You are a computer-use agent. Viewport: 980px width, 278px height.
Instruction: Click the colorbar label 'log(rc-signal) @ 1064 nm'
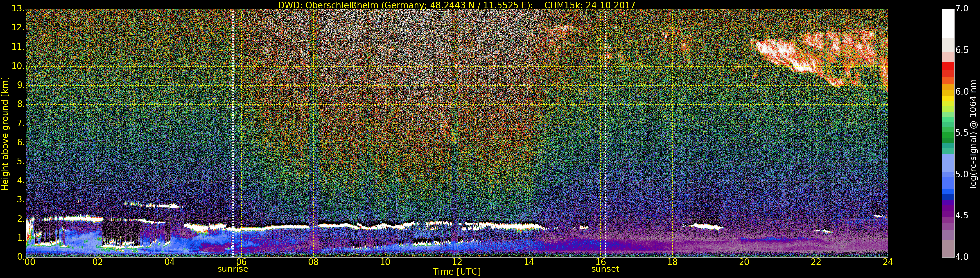click(x=973, y=133)
